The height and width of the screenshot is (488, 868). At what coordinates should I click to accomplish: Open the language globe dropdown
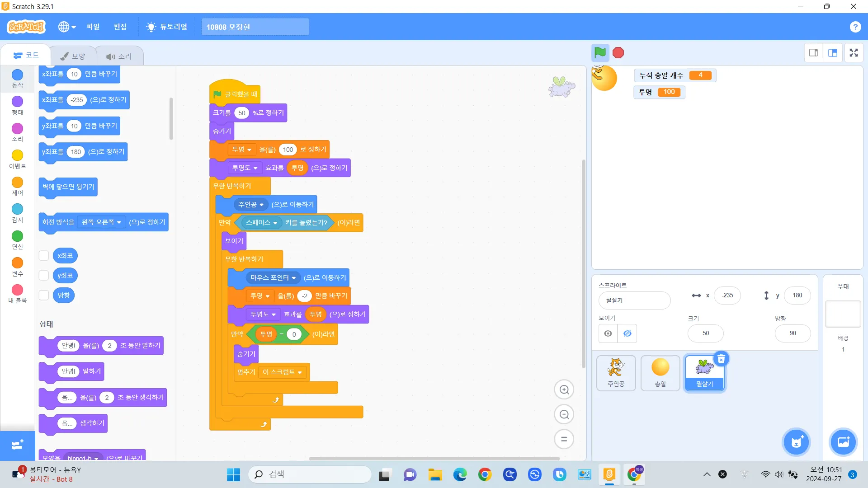[x=66, y=27]
